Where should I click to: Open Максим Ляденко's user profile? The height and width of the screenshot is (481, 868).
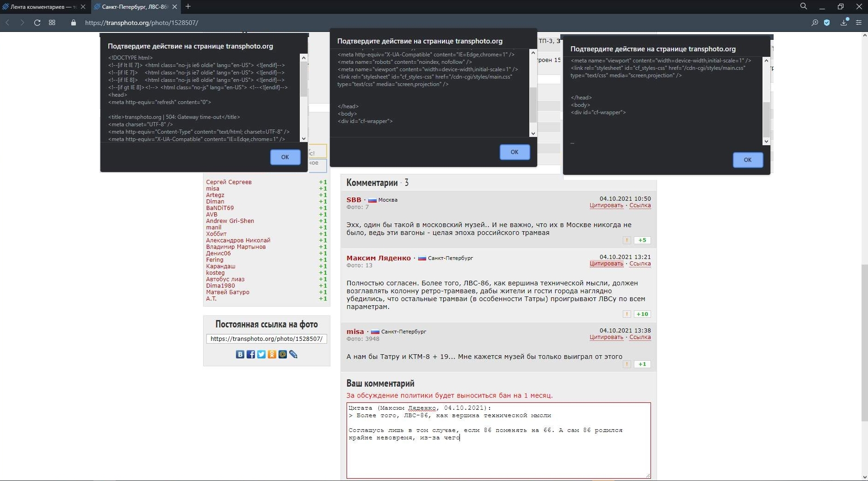378,258
